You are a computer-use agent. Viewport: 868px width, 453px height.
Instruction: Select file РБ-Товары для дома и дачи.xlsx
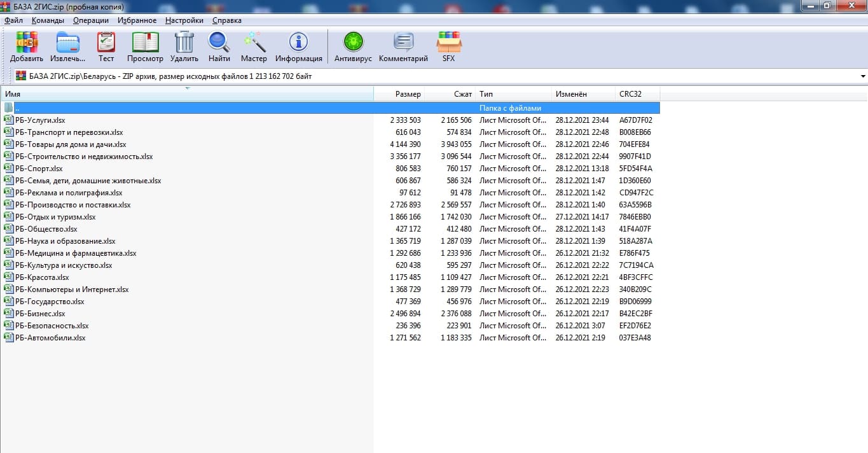click(71, 144)
